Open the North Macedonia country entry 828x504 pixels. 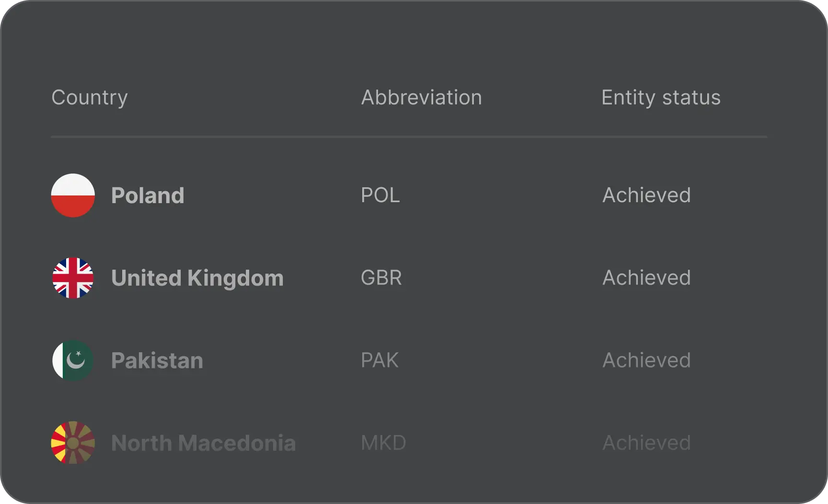click(x=203, y=443)
